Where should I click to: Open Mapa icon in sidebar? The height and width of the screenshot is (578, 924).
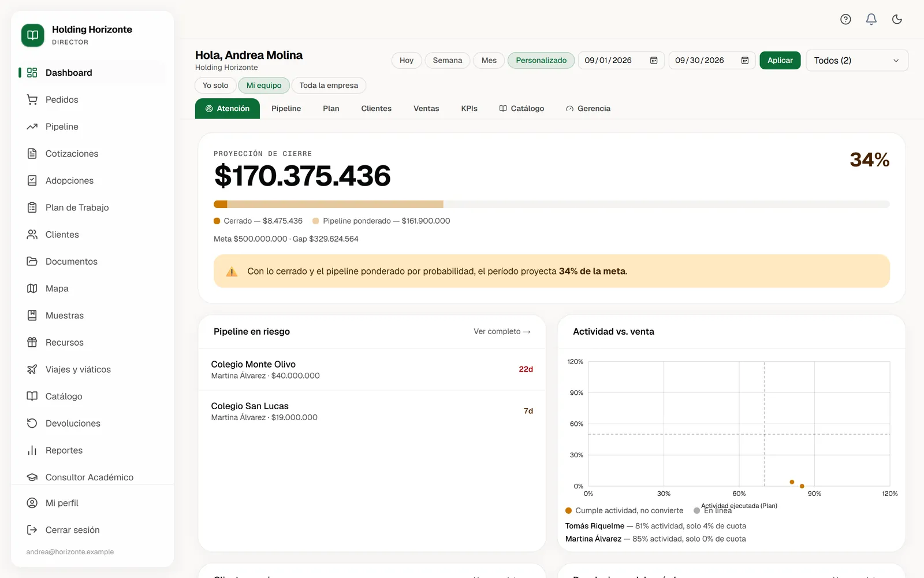32,288
